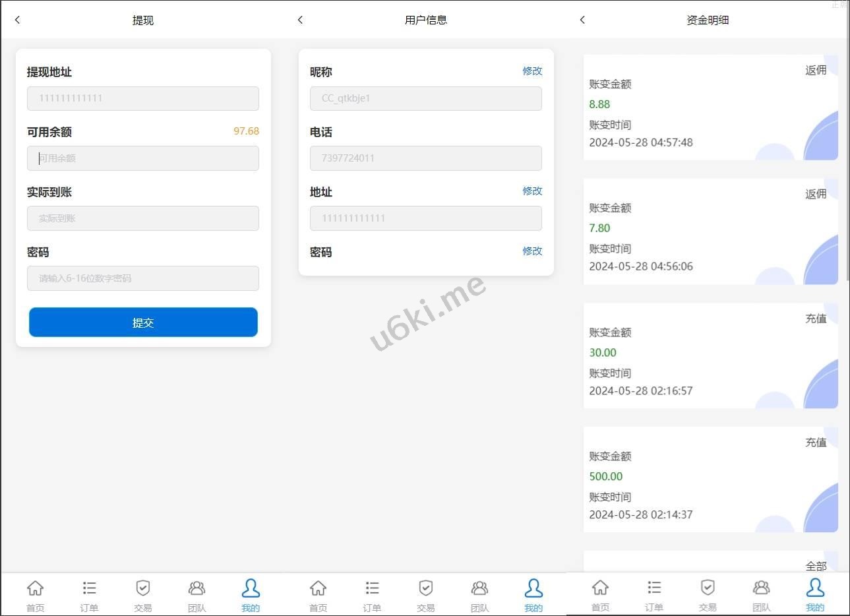Viewport: 850px width, 616px height.
Task: Click the 实际到账 input field
Action: pyautogui.click(x=143, y=218)
